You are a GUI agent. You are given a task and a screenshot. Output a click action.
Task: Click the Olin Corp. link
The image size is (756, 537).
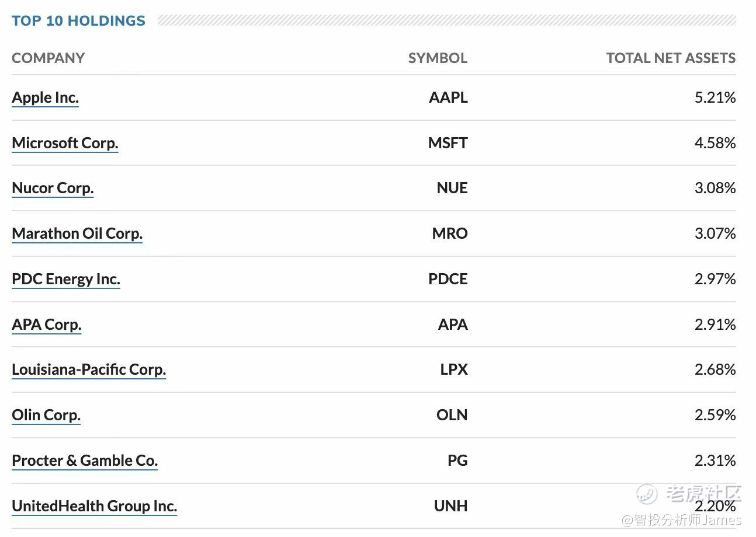click(46, 415)
